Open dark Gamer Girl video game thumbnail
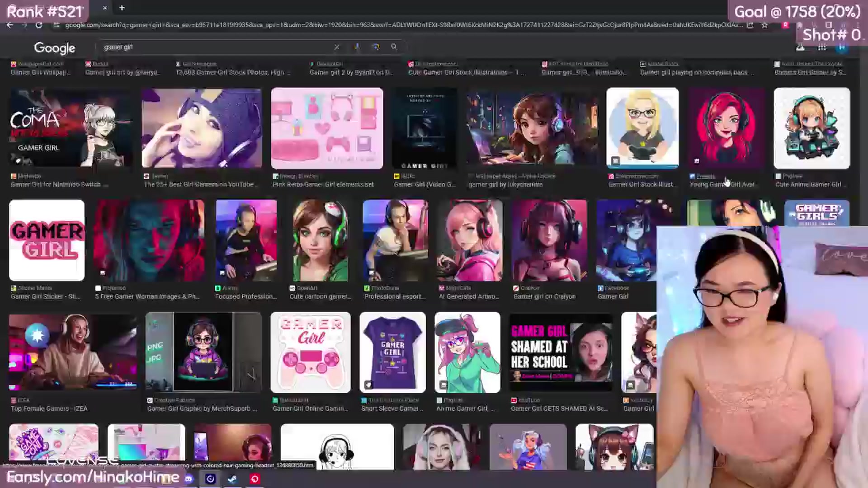This screenshot has width=868, height=488. pos(425,128)
